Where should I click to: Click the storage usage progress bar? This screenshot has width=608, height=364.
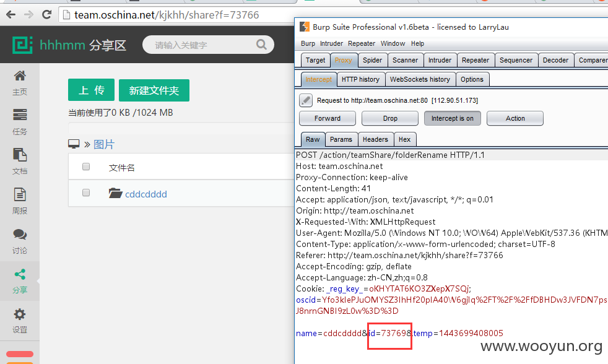(181, 128)
